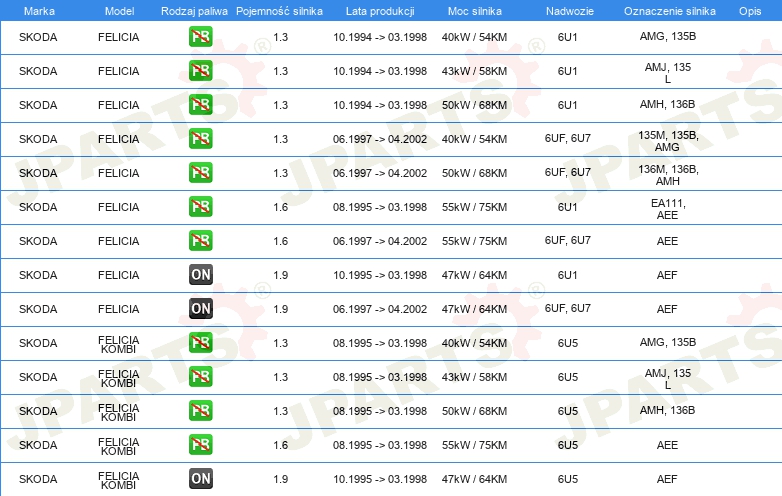Viewport: 782px width, 496px height.
Task: Click petrol icon in Felicia Kombi 1.6 row
Action: click(x=200, y=444)
